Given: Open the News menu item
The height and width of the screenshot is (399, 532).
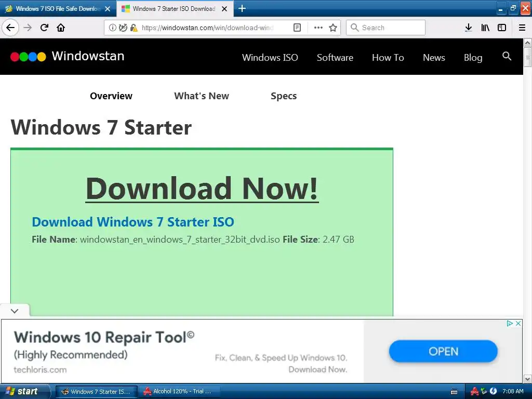Looking at the screenshot, I should coord(434,57).
